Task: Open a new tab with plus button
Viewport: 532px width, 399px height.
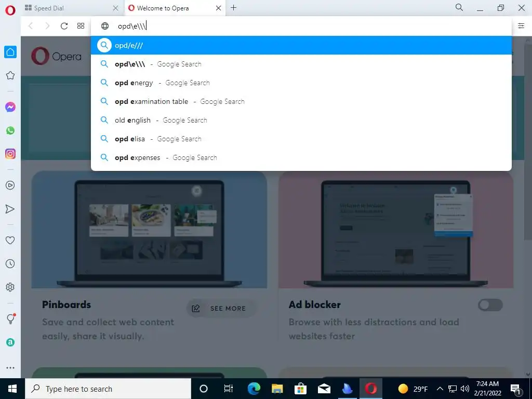Action: point(233,8)
